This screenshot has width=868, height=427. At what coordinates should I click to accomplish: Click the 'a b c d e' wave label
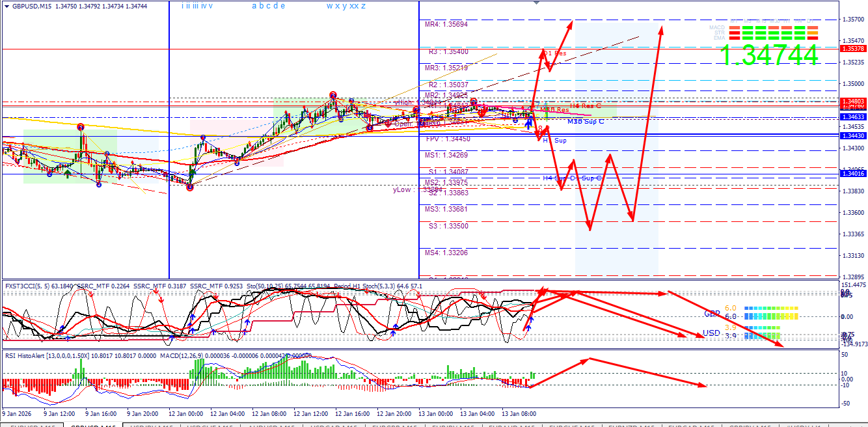click(268, 6)
